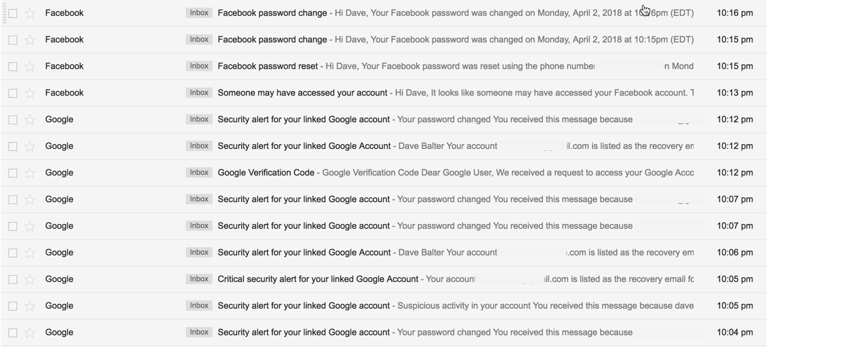
Task: Select the Critical security alert email checkbox
Action: (x=13, y=280)
